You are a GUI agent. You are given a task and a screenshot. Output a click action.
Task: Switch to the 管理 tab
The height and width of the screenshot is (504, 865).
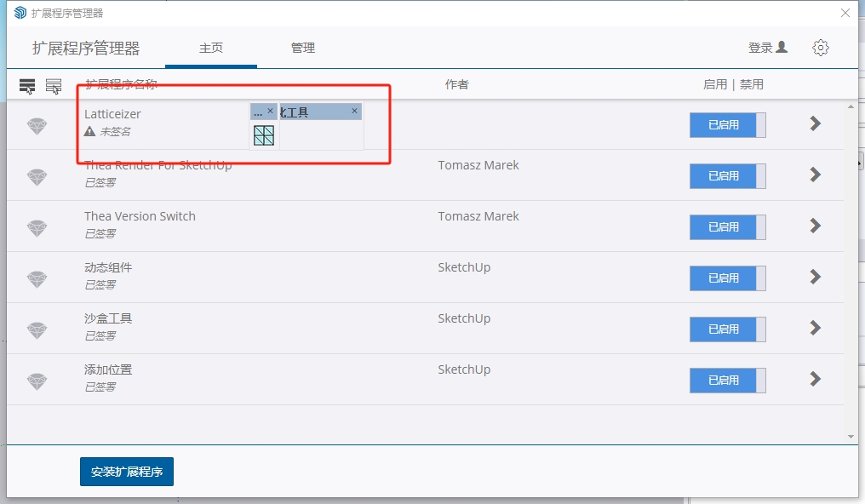pos(303,48)
